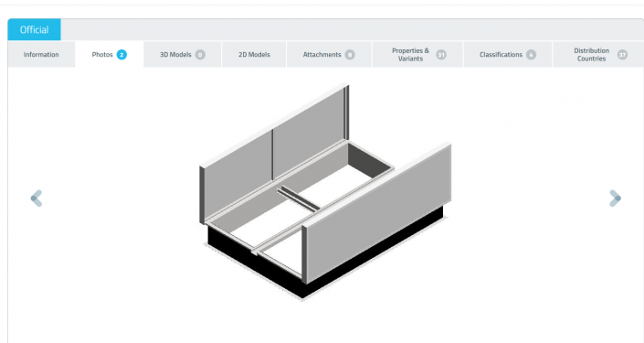The width and height of the screenshot is (644, 343).
Task: Switch to the 3D Models tab
Action: (x=183, y=54)
